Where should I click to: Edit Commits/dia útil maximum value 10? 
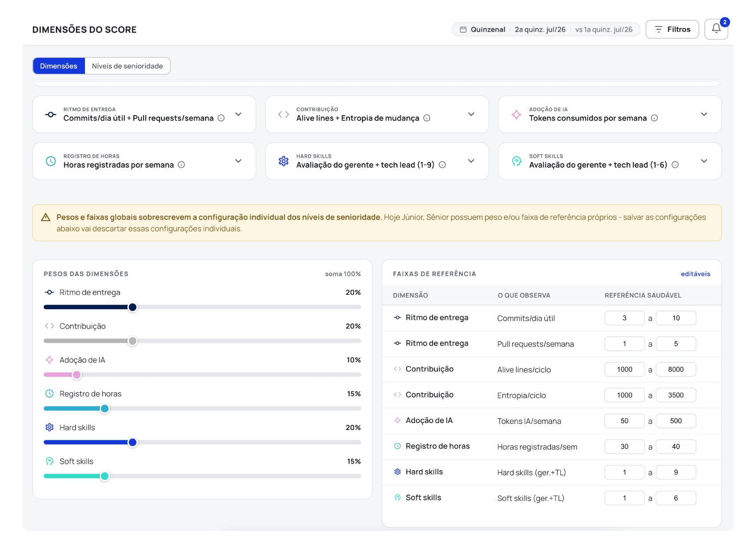click(676, 318)
